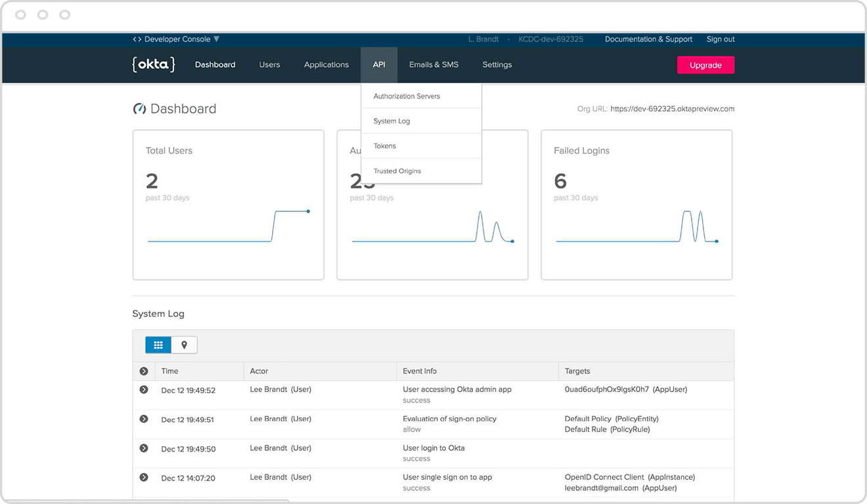Open Trusted Origins from API dropdown

397,171
